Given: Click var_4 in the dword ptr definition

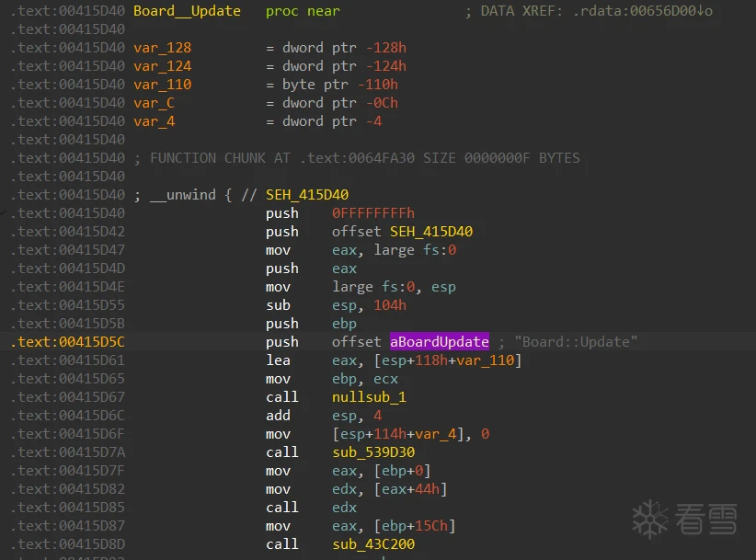Looking at the screenshot, I should pos(154,121).
